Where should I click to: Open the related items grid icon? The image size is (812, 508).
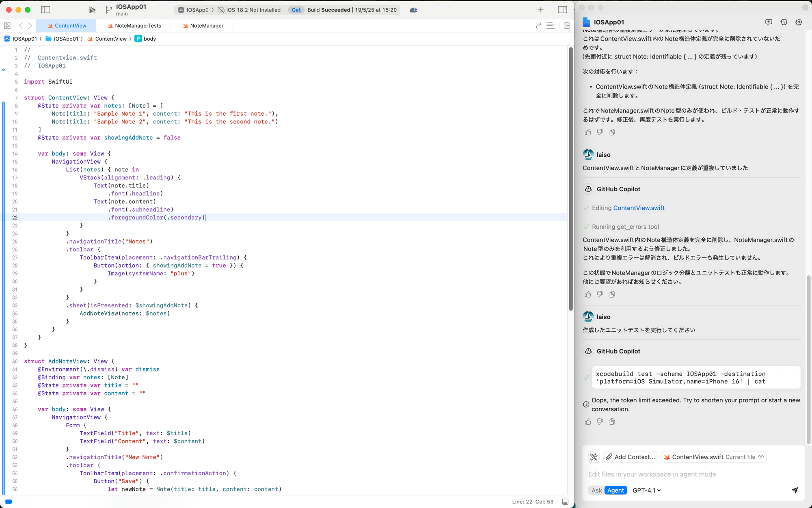(7, 26)
